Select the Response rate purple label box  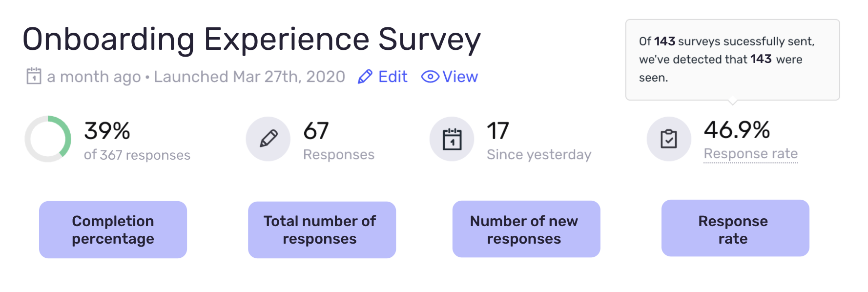click(x=735, y=228)
